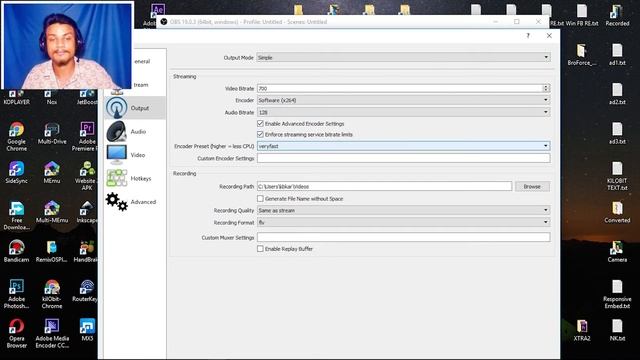
Task: Open SideSync desktop shortcut
Action: tap(16, 172)
